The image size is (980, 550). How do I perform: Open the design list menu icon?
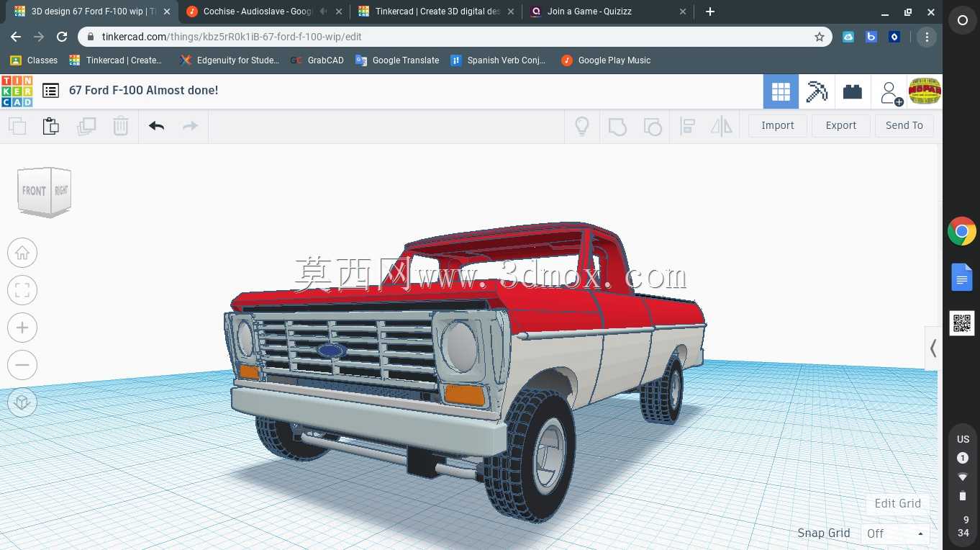click(x=50, y=91)
